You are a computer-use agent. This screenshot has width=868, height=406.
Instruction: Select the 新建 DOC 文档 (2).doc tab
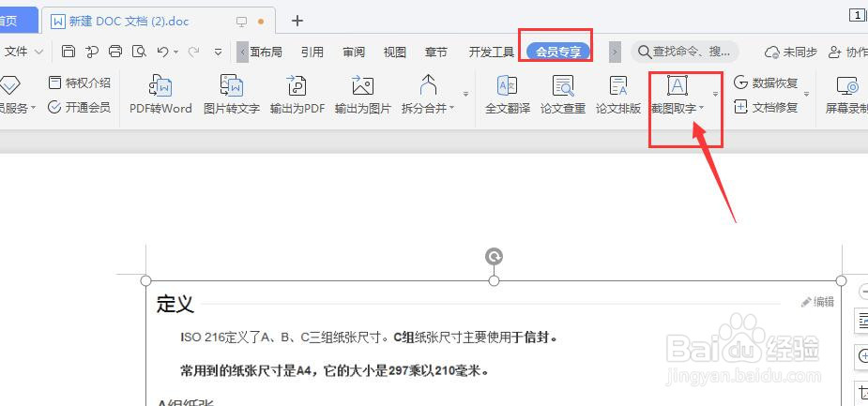coord(159,22)
